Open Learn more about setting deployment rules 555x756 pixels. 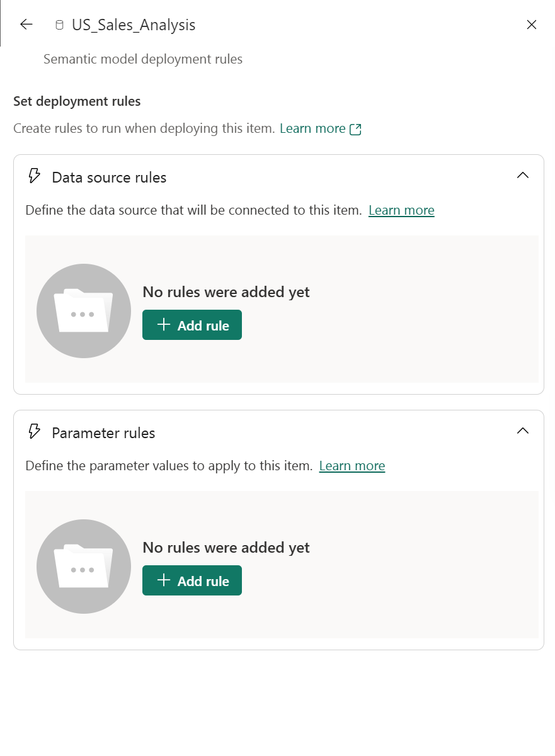[x=312, y=128]
